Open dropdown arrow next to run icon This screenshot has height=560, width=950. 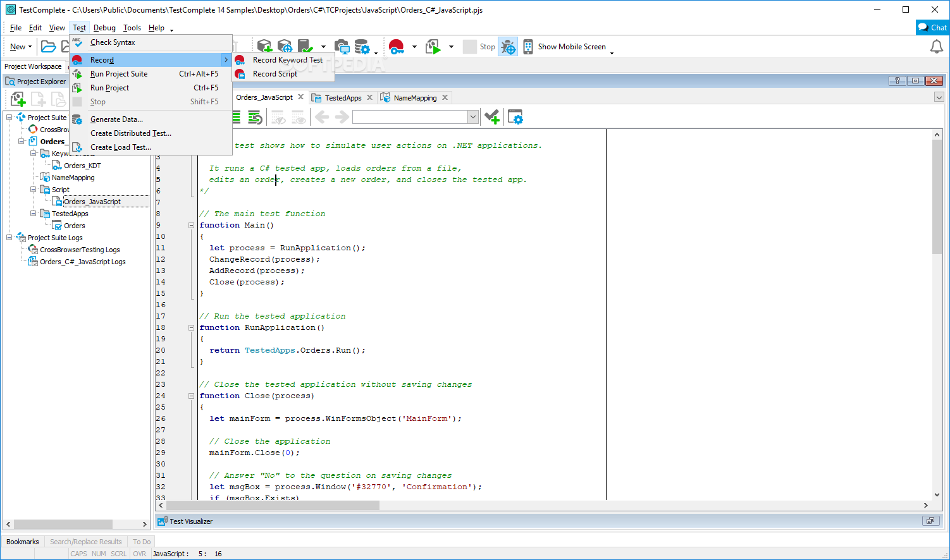(451, 47)
